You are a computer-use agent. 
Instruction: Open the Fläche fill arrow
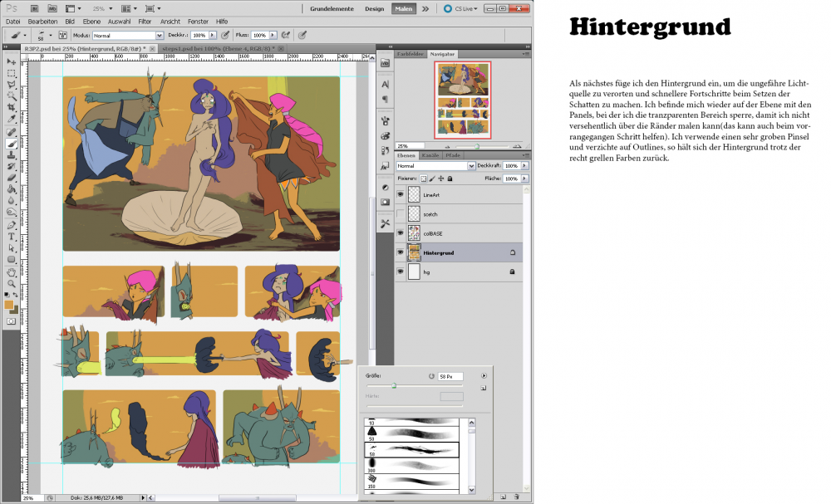pyautogui.click(x=524, y=179)
